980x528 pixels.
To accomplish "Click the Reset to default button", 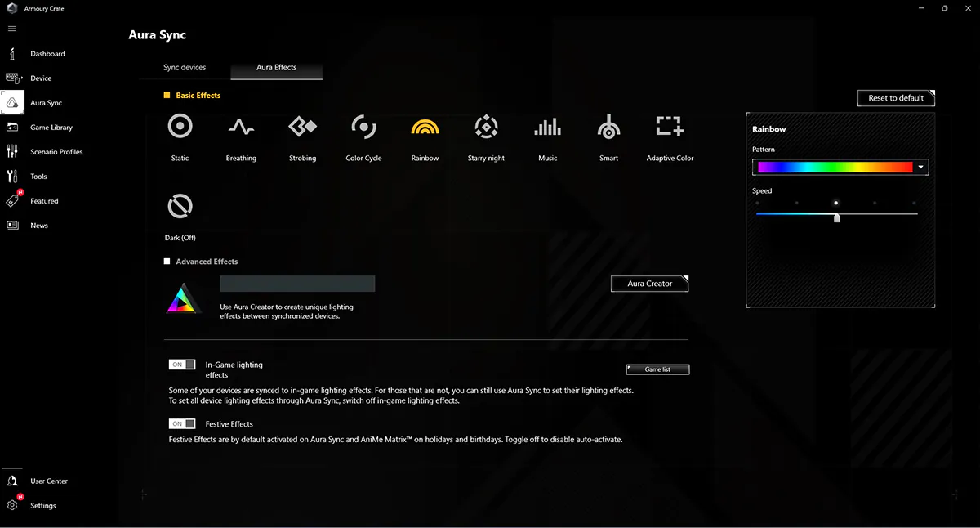I will tap(896, 98).
